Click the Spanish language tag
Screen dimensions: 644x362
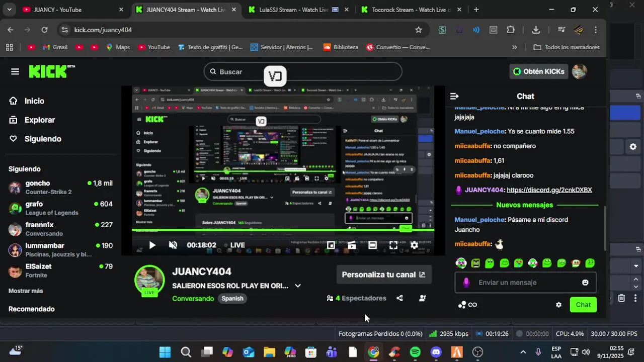(232, 299)
